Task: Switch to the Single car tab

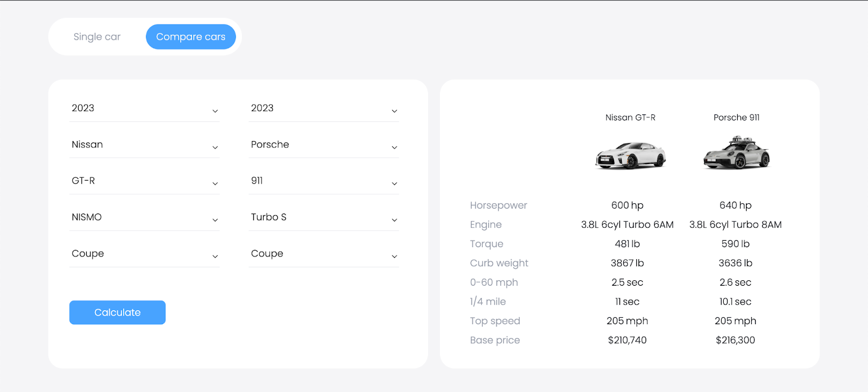Action: 97,37
